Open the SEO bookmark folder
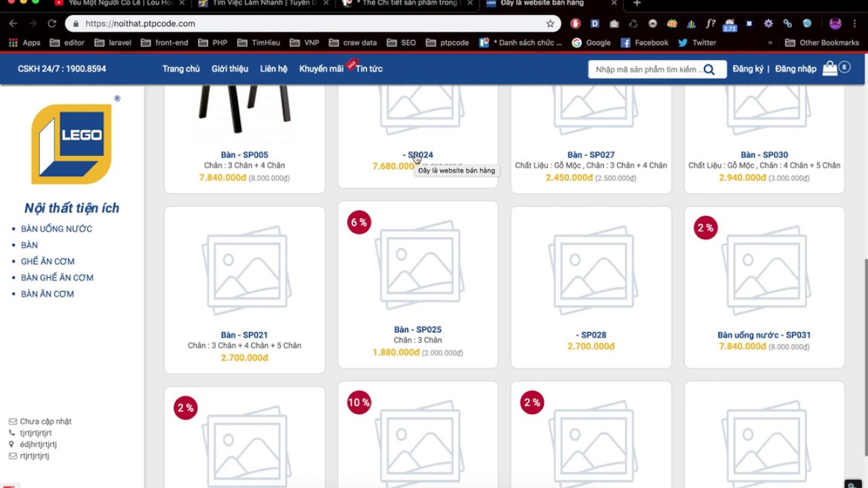Image resolution: width=868 pixels, height=488 pixels. pyautogui.click(x=401, y=43)
